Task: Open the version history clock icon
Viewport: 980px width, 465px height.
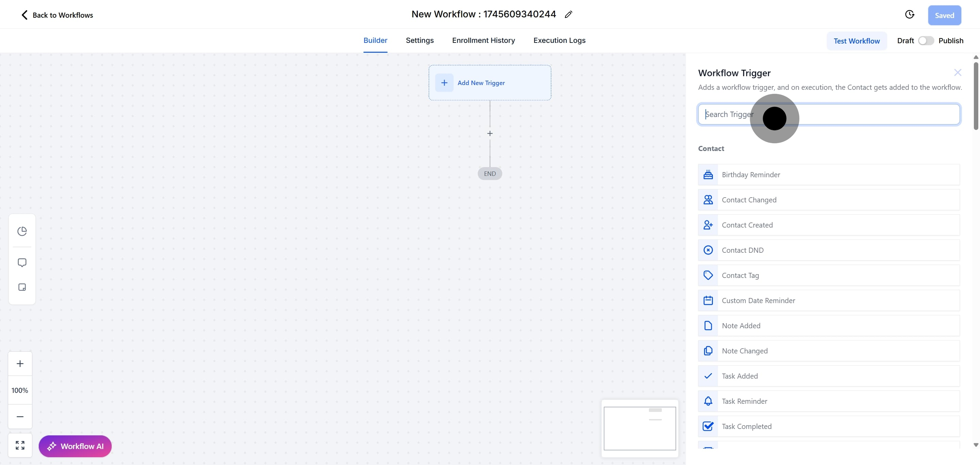Action: 909,14
